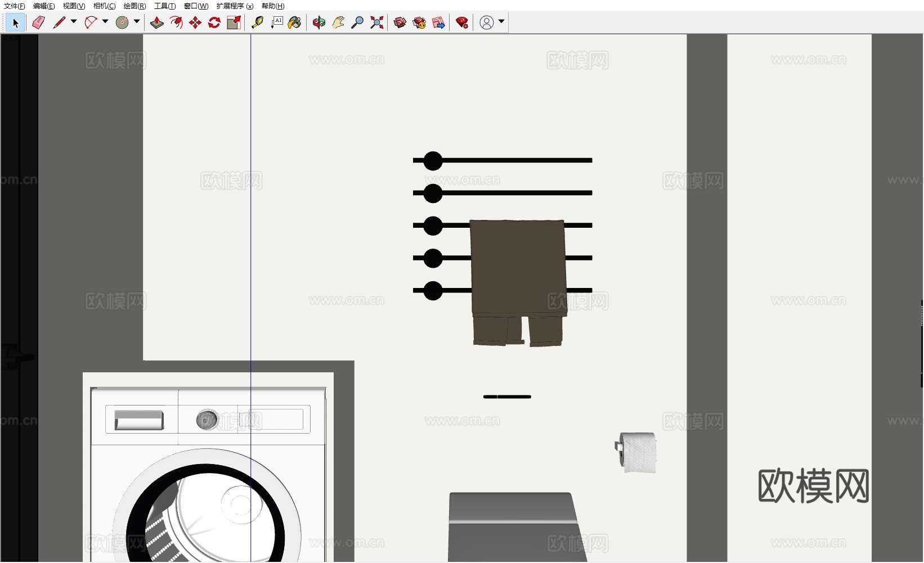Select the Arc tool
Screen dimensions: 924x563
click(91, 22)
